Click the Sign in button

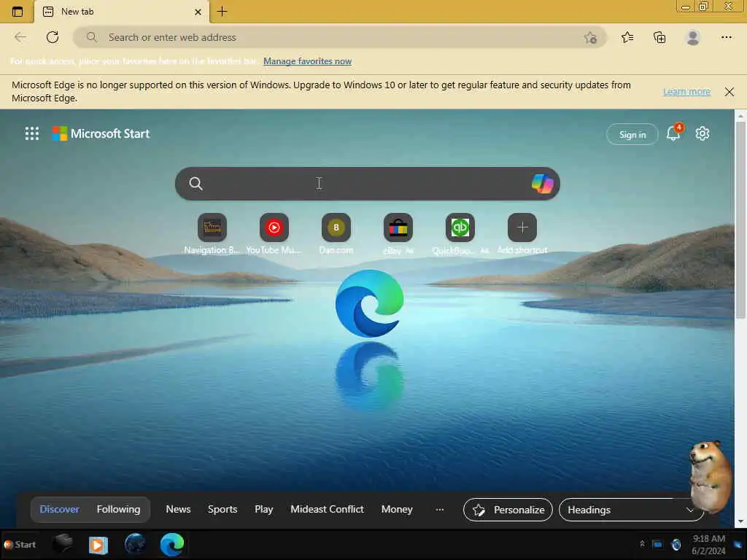pyautogui.click(x=632, y=135)
